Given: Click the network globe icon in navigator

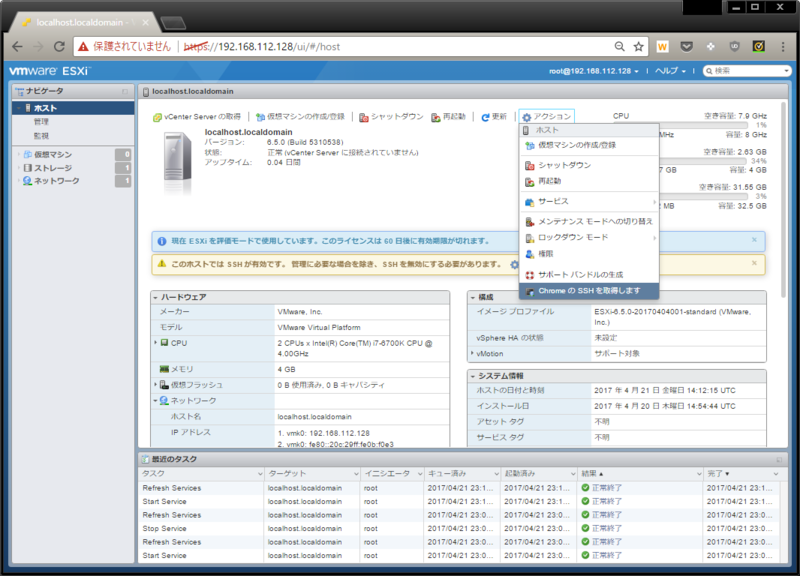Looking at the screenshot, I should 28,181.
